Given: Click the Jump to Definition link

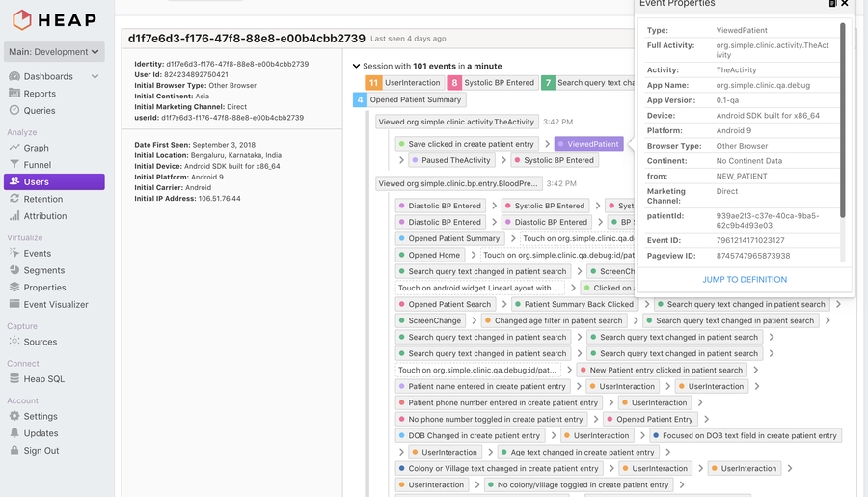Looking at the screenshot, I should [744, 280].
